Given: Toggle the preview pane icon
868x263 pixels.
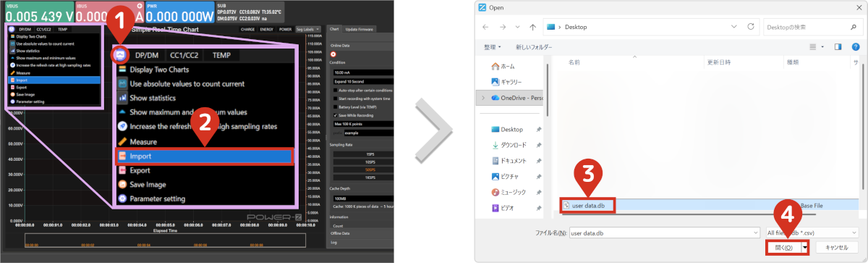Looking at the screenshot, I should click(838, 46).
